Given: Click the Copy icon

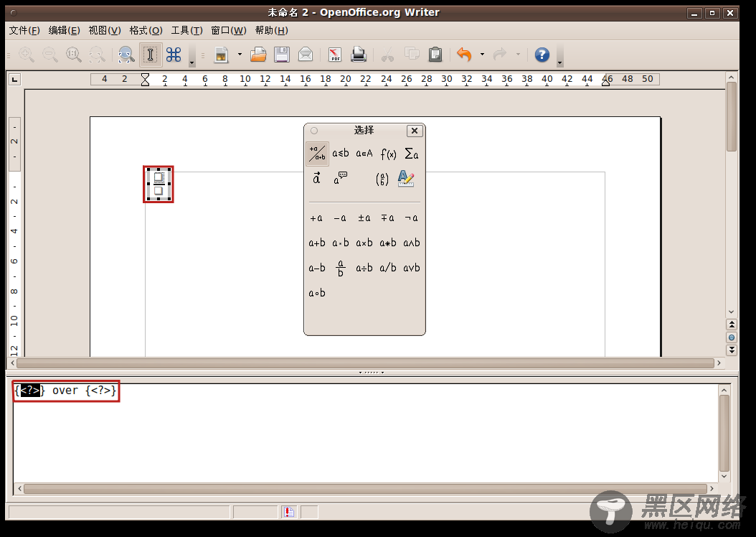Looking at the screenshot, I should pyautogui.click(x=412, y=55).
